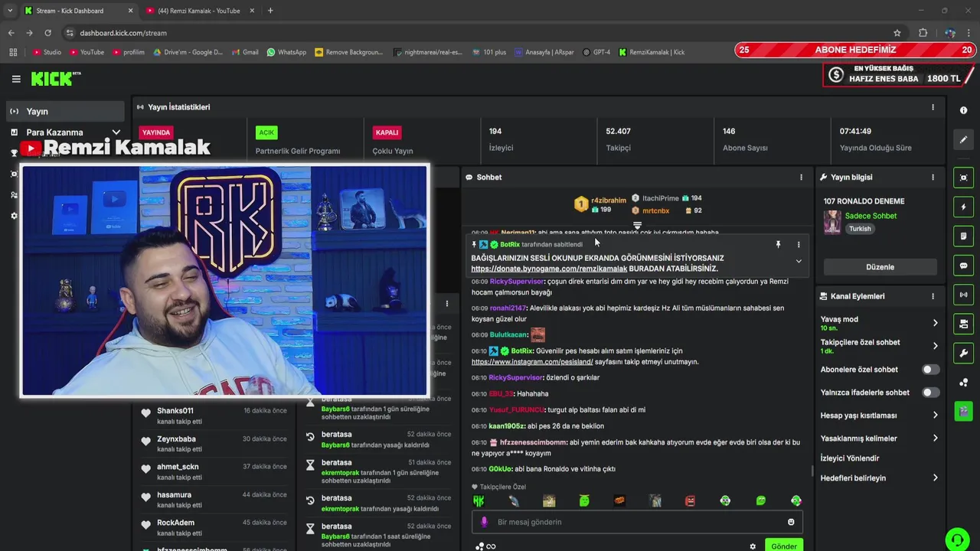Viewport: 980px width, 551px height.
Task: Click the AÇIK Partnerlik Gelir Programı badge
Action: pos(266,132)
